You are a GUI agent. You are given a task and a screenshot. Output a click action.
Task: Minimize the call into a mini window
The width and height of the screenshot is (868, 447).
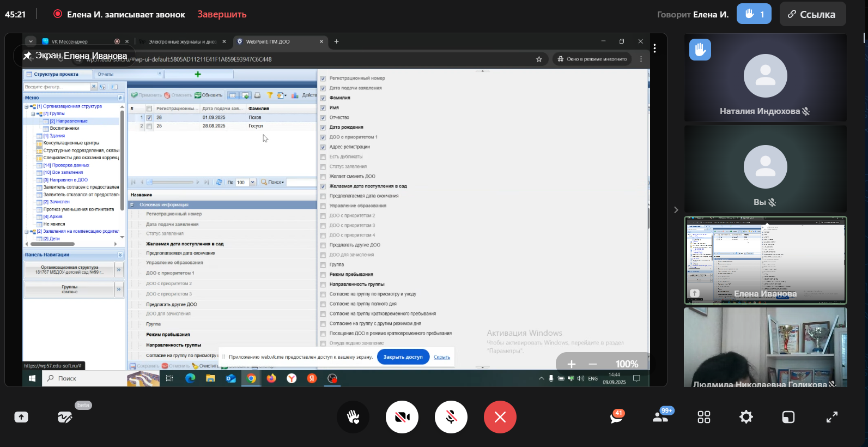click(788, 417)
